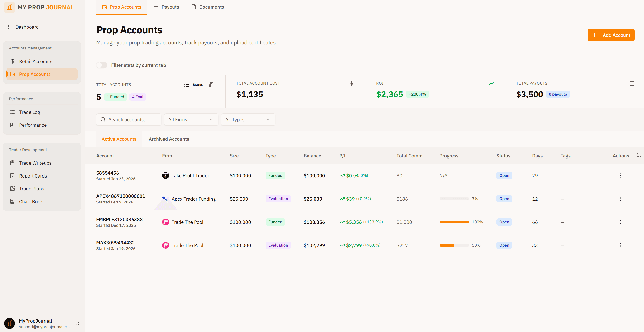Screen dimensions: 644x332
Task: Click the Trade Plans pencil icon
Action: (x=12, y=189)
